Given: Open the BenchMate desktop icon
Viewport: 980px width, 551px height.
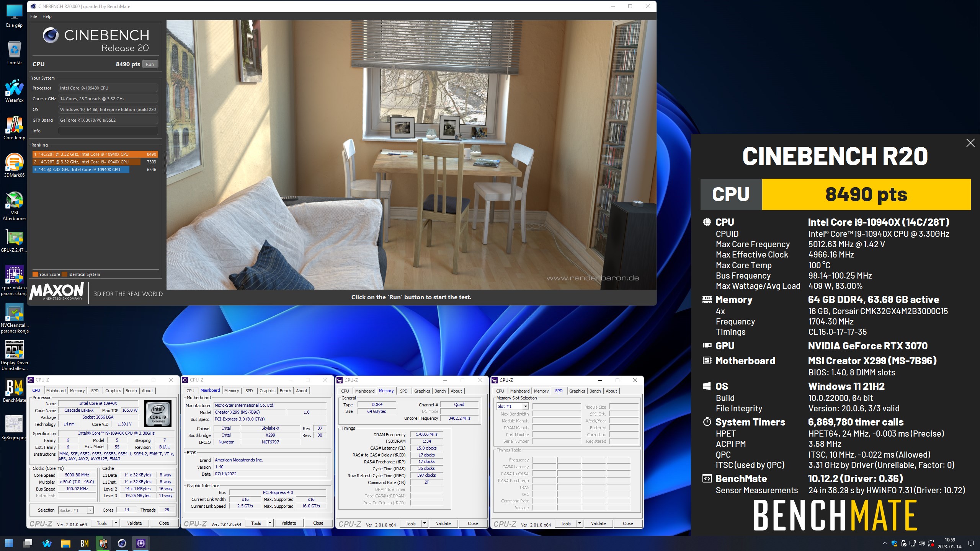Looking at the screenshot, I should (14, 390).
